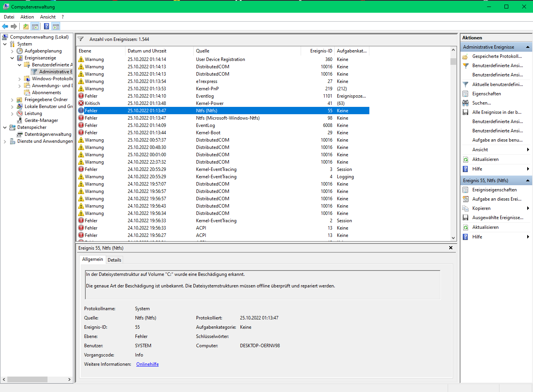Toggle the Action pane toolbar icon

tap(56, 26)
